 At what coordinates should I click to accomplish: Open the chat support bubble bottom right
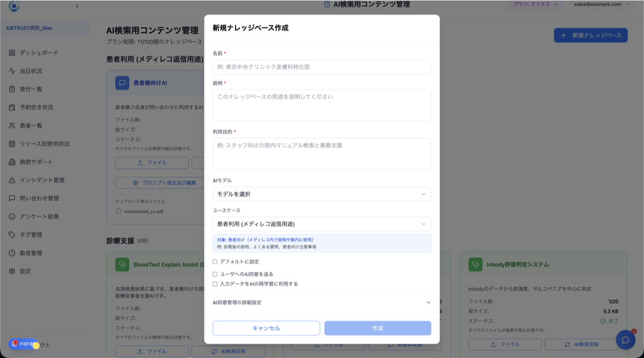click(x=626, y=339)
